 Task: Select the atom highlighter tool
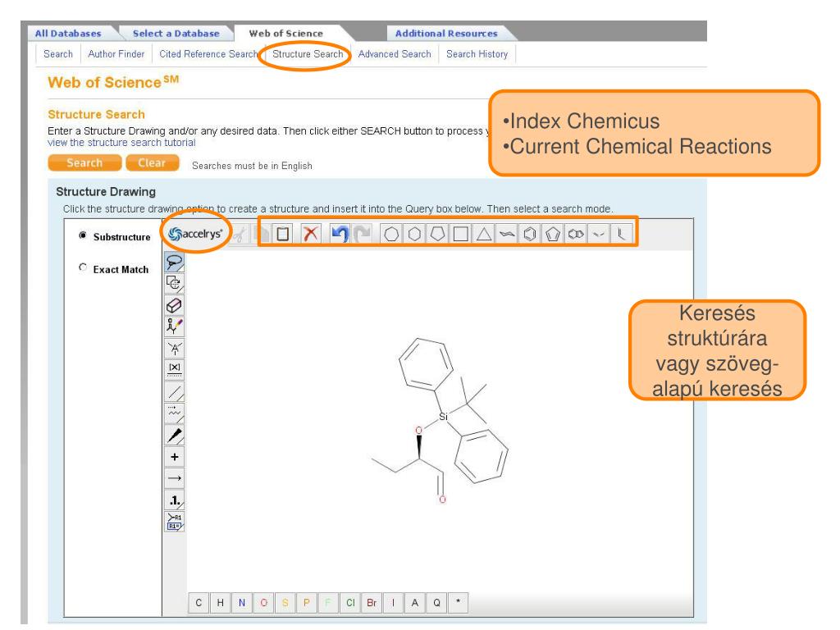coord(174,326)
